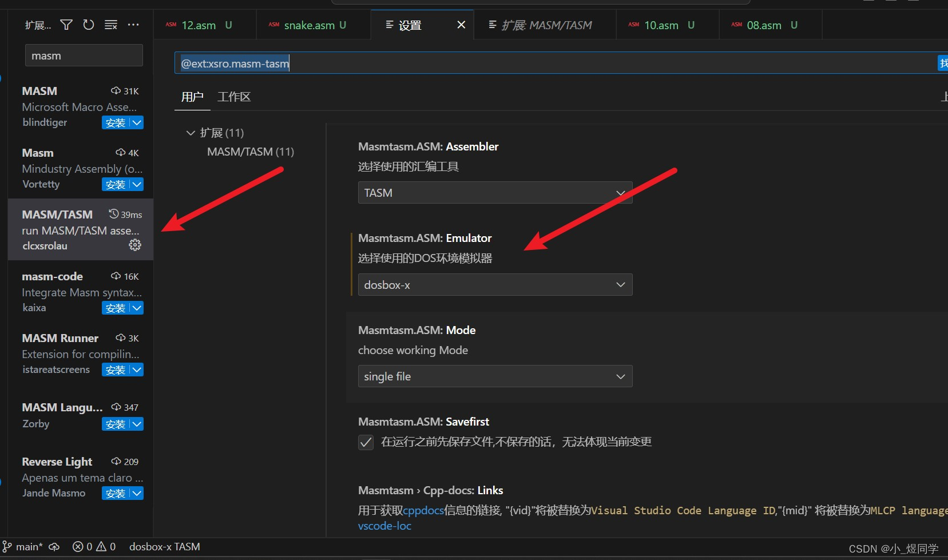Open install options arrow for Vortetty Masm
948x560 pixels.
click(x=137, y=184)
